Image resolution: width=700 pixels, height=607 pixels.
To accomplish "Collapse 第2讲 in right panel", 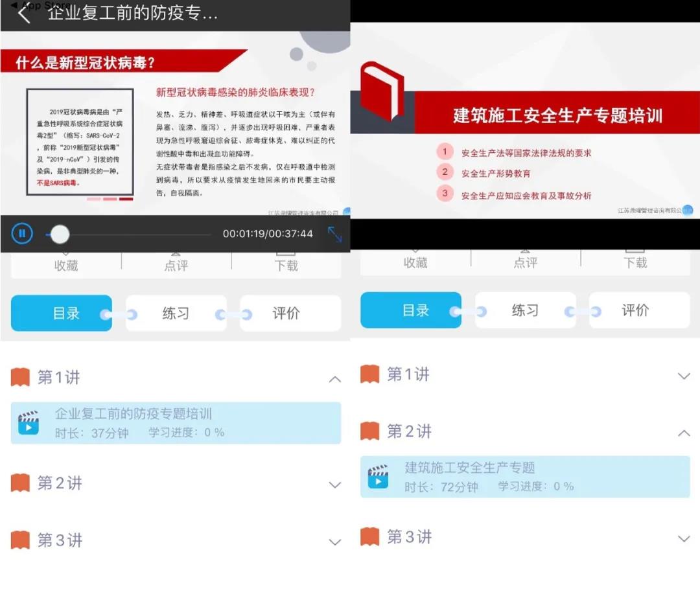I will pos(684,433).
